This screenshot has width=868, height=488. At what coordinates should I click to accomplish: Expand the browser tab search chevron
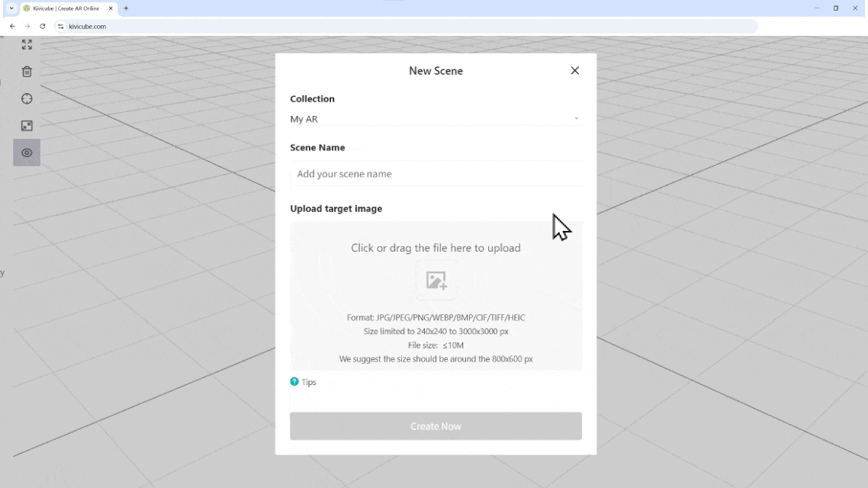(x=11, y=8)
